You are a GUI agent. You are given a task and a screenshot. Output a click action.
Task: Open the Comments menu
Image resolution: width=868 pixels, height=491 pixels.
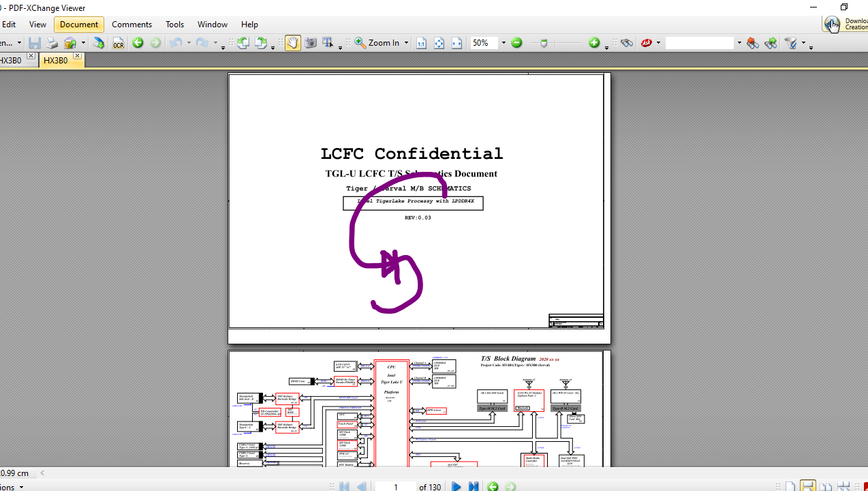click(x=131, y=24)
